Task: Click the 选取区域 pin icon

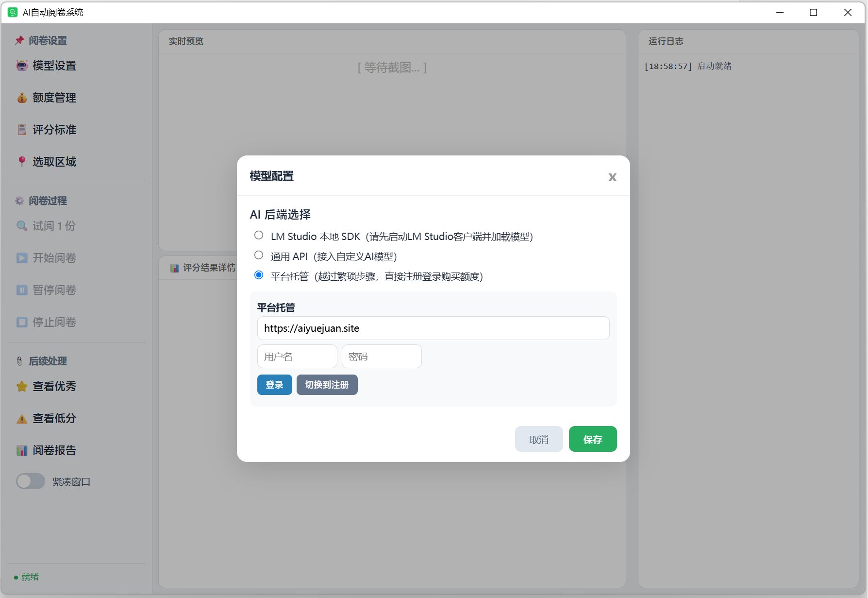Action: click(x=22, y=162)
